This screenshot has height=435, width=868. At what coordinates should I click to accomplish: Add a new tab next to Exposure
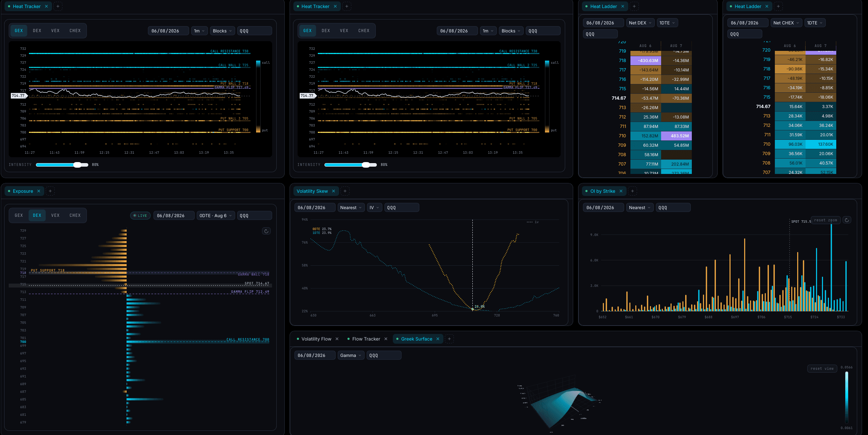click(50, 191)
